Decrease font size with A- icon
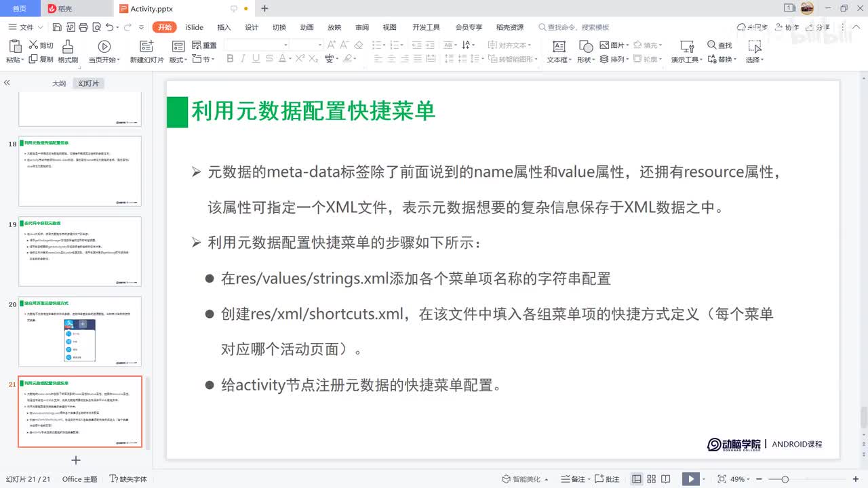Viewport: 868px width, 488px height. [345, 45]
